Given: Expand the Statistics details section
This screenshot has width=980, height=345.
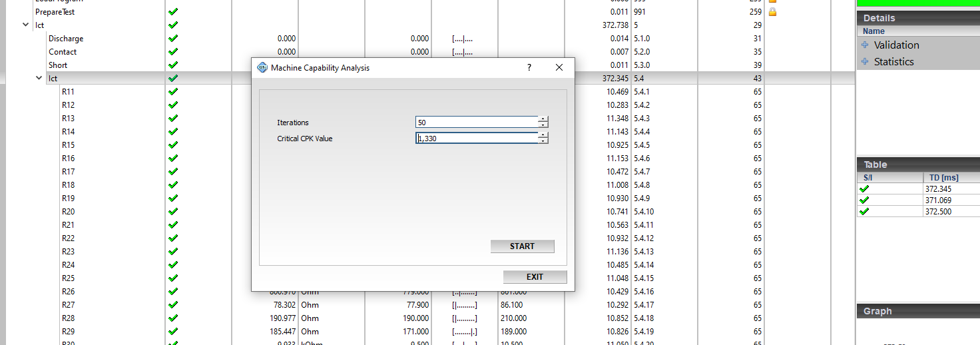Looking at the screenshot, I should point(865,62).
